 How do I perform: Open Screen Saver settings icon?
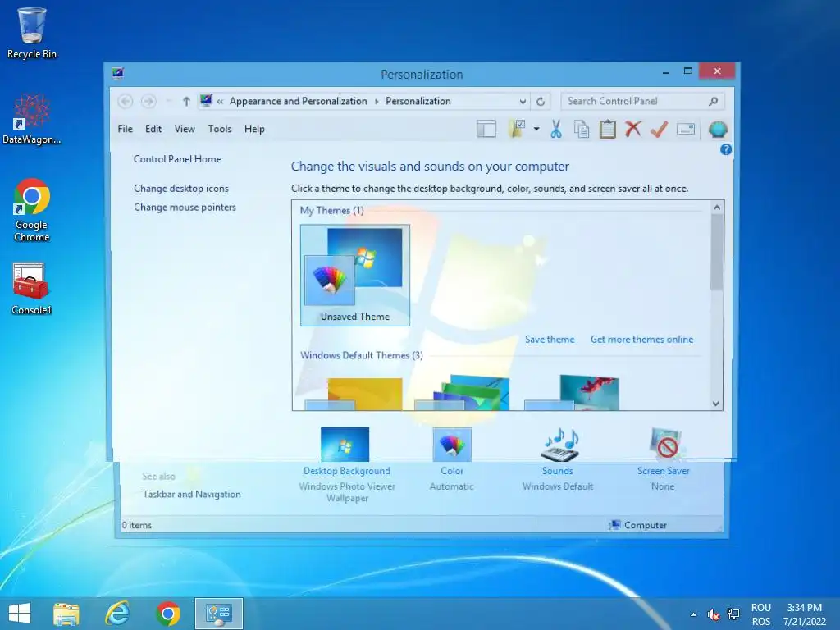(x=665, y=444)
